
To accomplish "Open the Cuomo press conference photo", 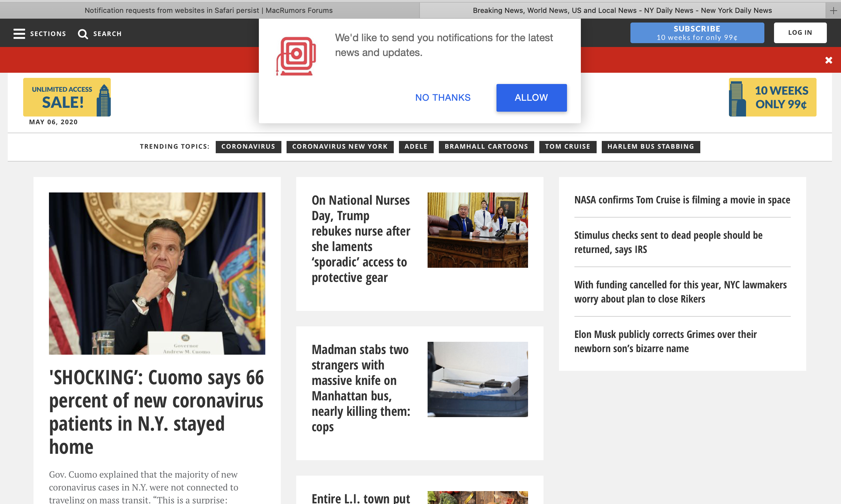I will (157, 273).
